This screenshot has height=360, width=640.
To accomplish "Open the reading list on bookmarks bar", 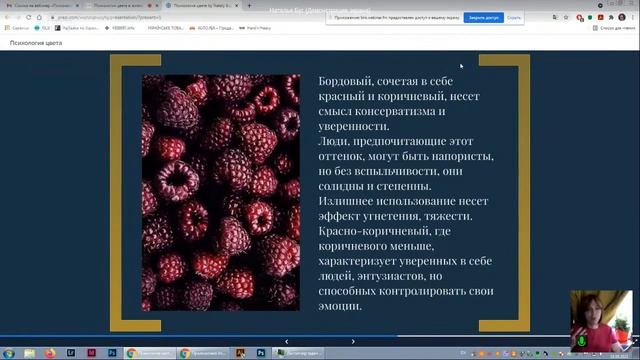I will click(614, 28).
